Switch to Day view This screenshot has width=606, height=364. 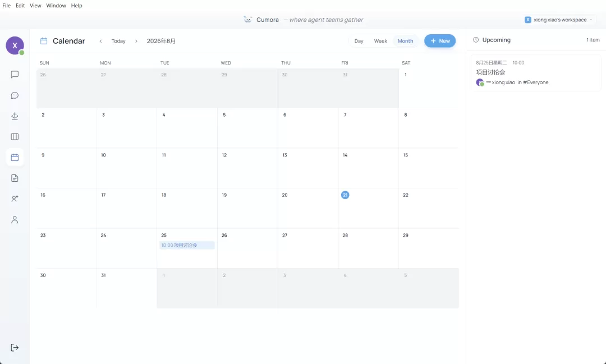(x=359, y=41)
